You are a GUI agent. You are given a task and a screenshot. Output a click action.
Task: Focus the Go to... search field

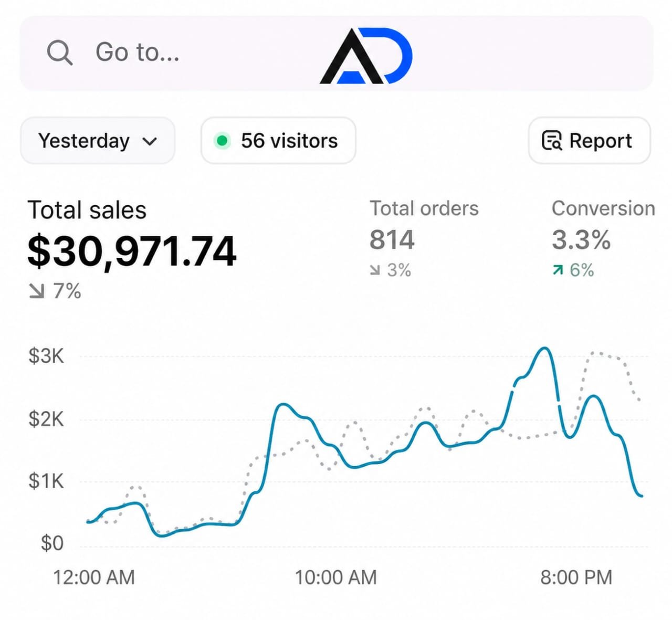337,53
